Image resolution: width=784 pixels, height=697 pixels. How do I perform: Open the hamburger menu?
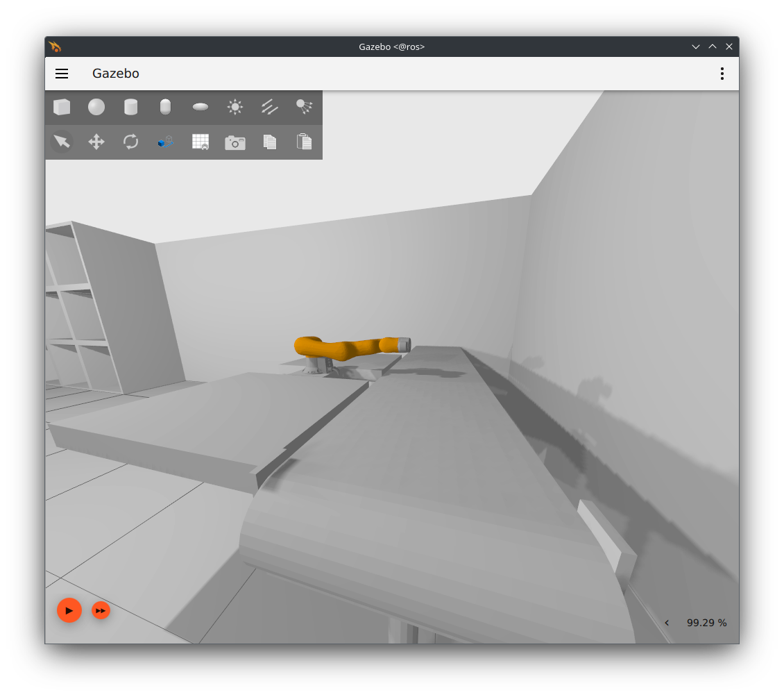pyautogui.click(x=62, y=74)
